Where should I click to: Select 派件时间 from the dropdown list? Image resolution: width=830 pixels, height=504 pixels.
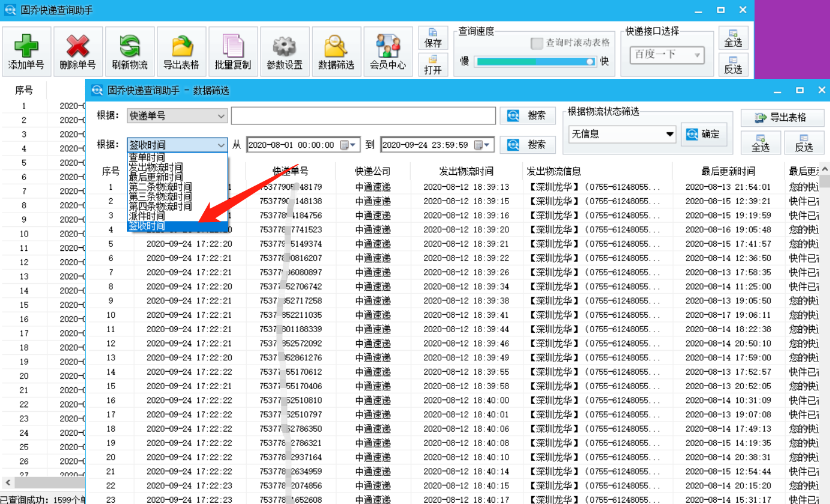pyautogui.click(x=177, y=215)
